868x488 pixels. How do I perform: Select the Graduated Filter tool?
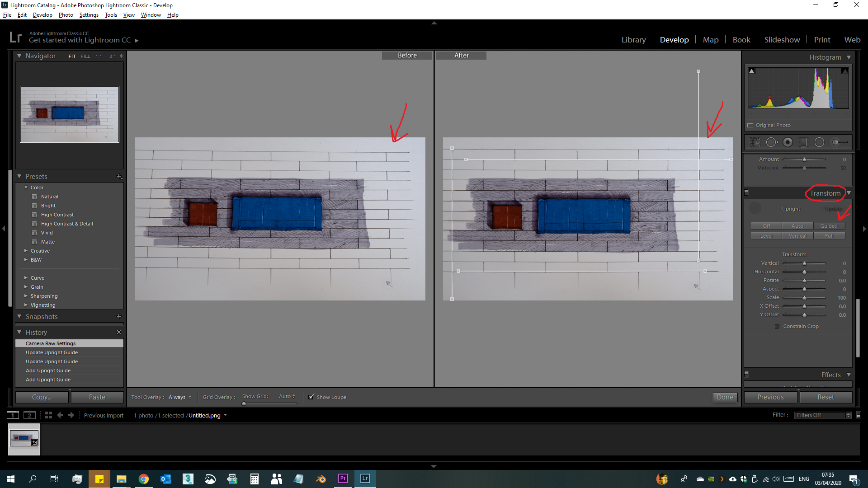[x=804, y=142]
